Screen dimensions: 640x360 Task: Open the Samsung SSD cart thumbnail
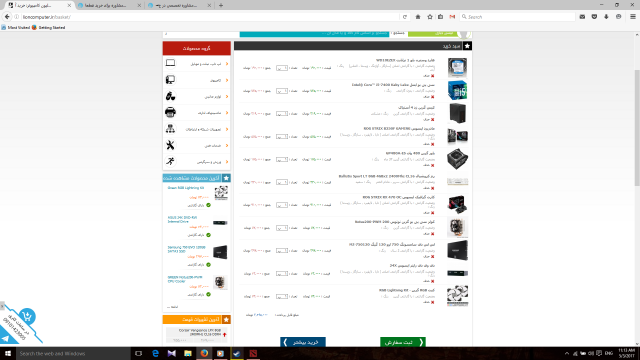point(457,251)
